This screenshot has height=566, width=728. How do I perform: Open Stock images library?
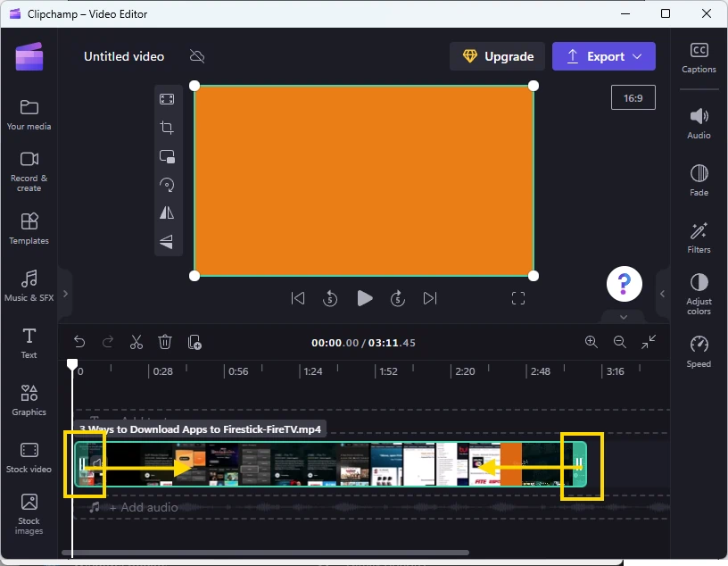(29, 513)
